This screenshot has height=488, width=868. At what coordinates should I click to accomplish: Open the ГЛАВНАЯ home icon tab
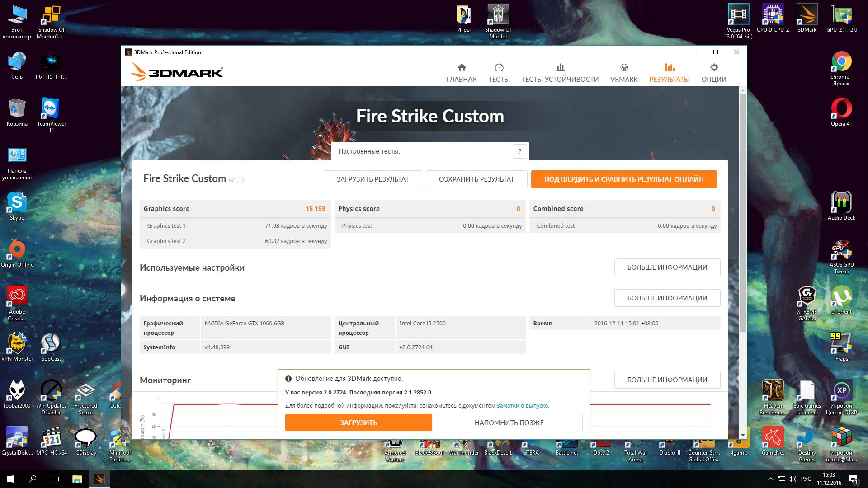[x=461, y=73]
